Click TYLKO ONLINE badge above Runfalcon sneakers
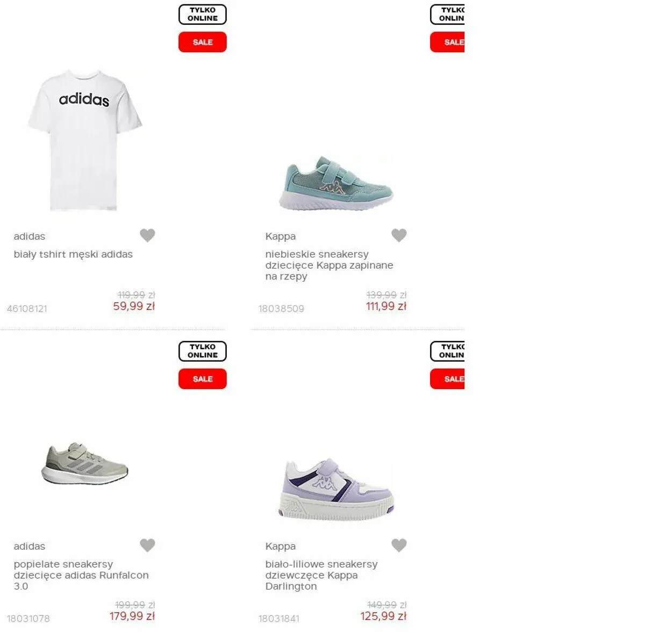672x633 pixels. [203, 351]
